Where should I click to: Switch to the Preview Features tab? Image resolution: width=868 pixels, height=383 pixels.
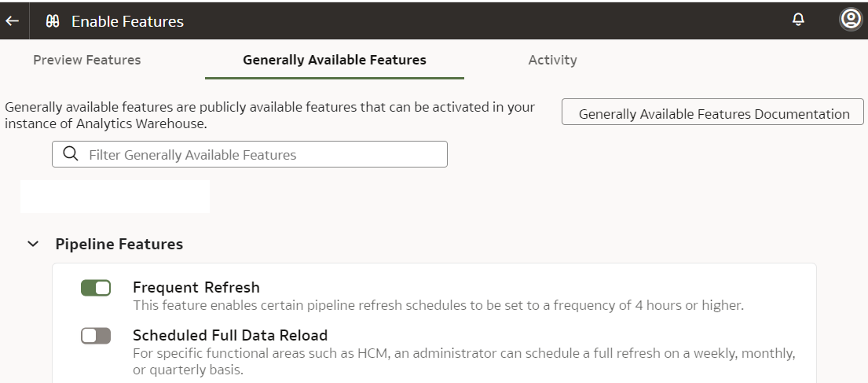pyautogui.click(x=87, y=60)
